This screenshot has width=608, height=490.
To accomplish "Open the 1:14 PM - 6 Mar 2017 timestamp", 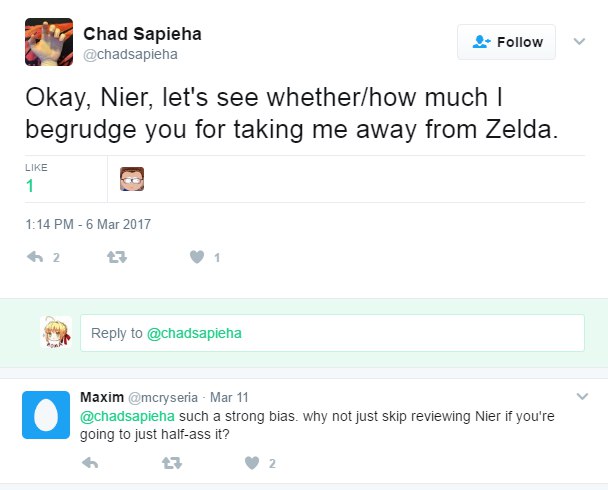I will [x=88, y=224].
